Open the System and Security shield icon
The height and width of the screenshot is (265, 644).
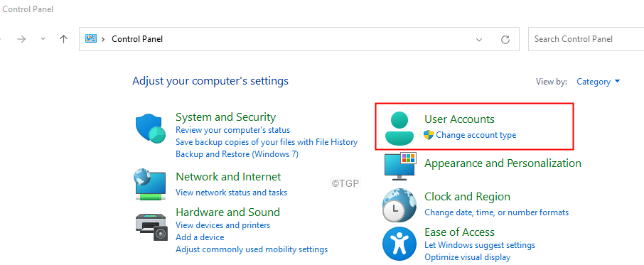pos(151,128)
